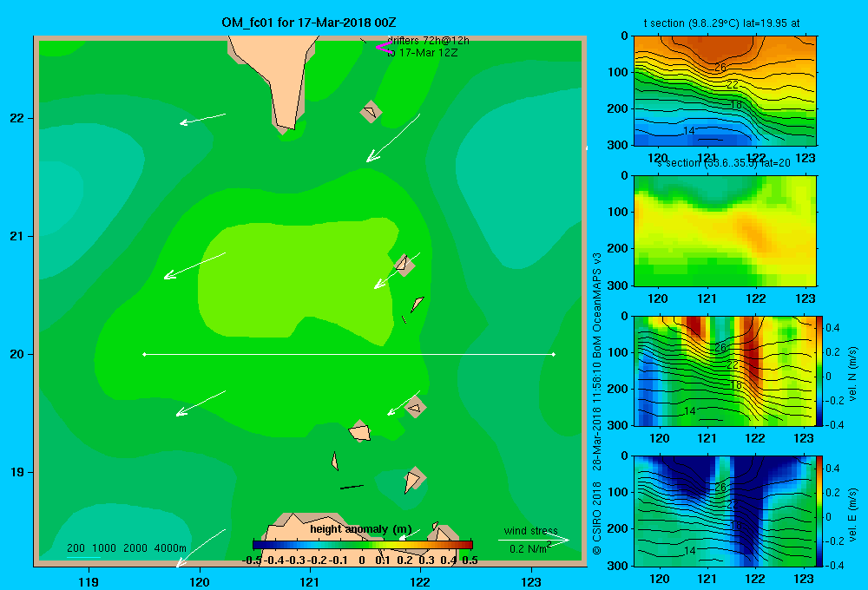Select the small island near latitude 22 east of Taiwan

(x=371, y=112)
